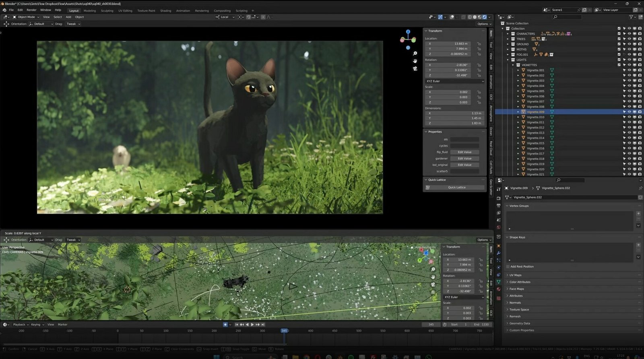Click the camera view icon in viewport
644x359 pixels.
coord(415,68)
